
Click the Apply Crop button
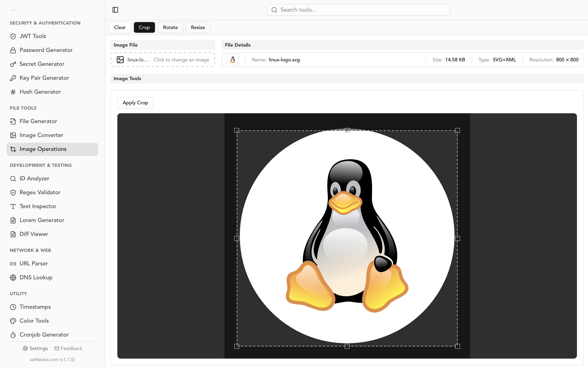tap(135, 102)
